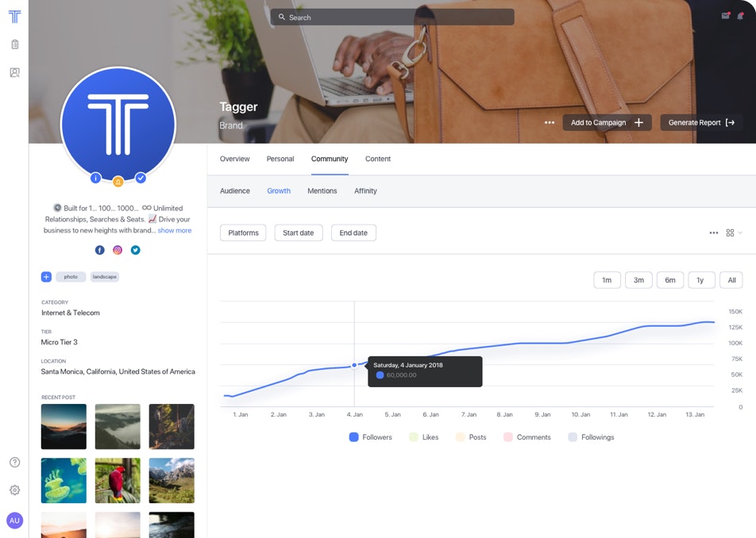The width and height of the screenshot is (756, 538).
Task: Click the verified checkmark badge
Action: (x=141, y=179)
